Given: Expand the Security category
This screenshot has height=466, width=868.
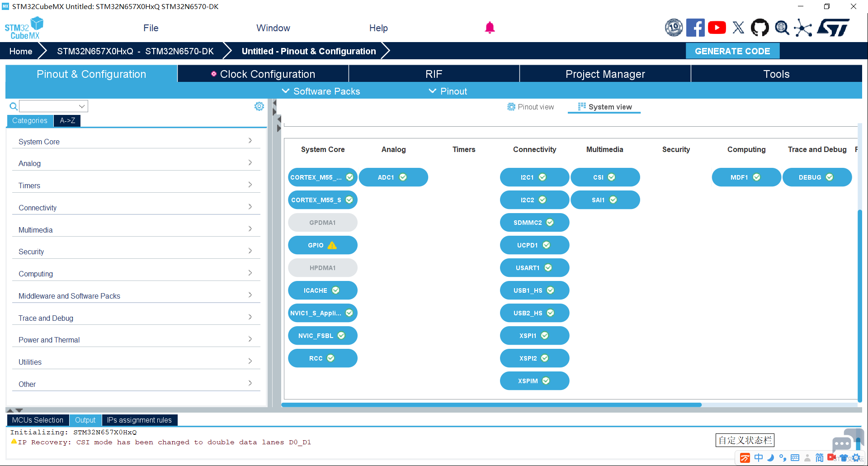Looking at the screenshot, I should pyautogui.click(x=136, y=252).
